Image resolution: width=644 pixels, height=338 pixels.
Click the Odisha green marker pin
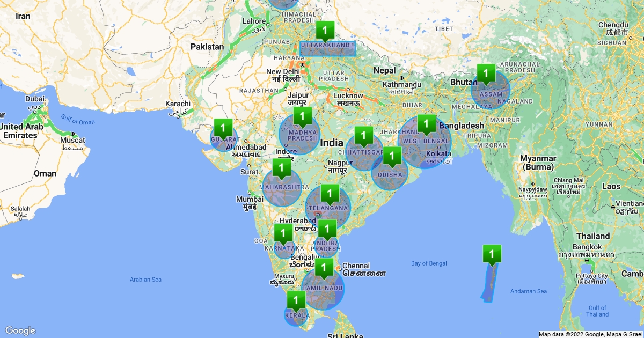pos(392,157)
